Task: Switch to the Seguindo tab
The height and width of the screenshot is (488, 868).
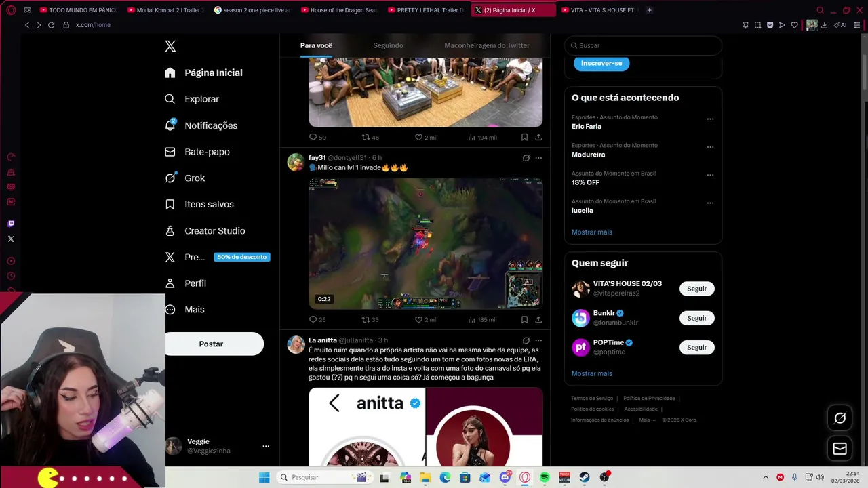Action: point(388,45)
